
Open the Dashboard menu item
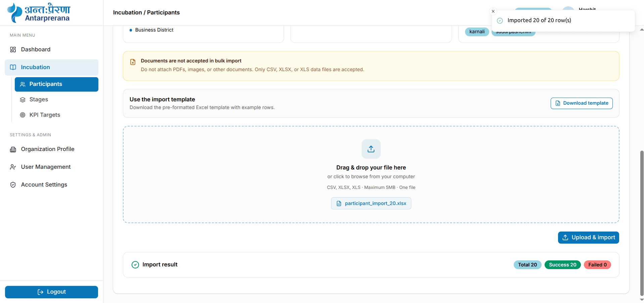[x=51, y=49]
